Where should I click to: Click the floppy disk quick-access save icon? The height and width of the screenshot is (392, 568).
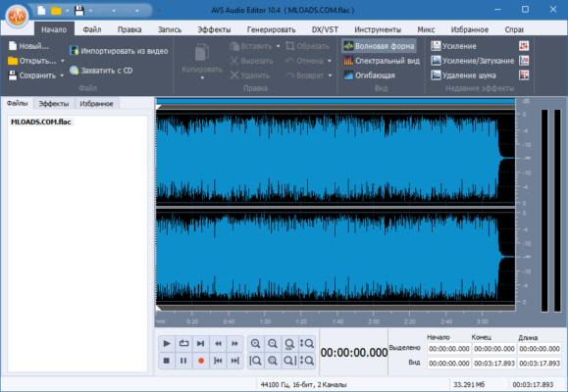click(x=78, y=11)
